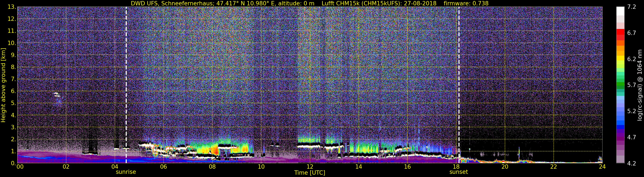The width and height of the screenshot is (644, 177).
Task: Click the yellow segment of the colorbar
Action: [620, 58]
